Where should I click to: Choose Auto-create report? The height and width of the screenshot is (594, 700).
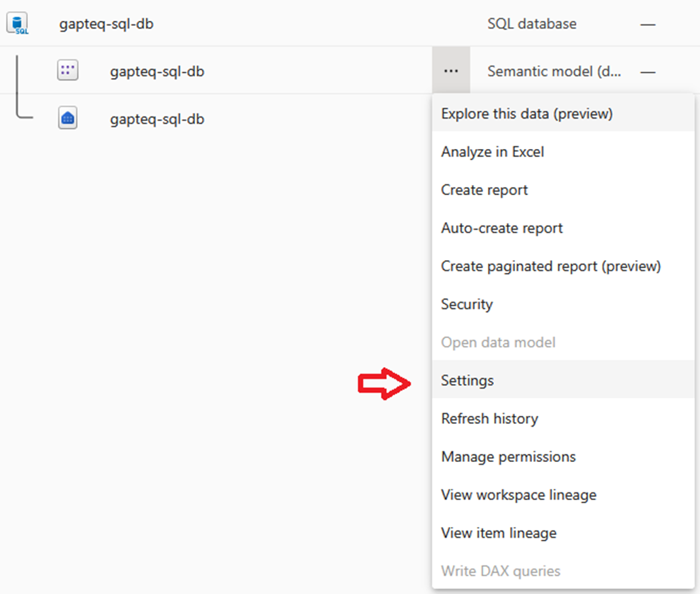coord(501,228)
